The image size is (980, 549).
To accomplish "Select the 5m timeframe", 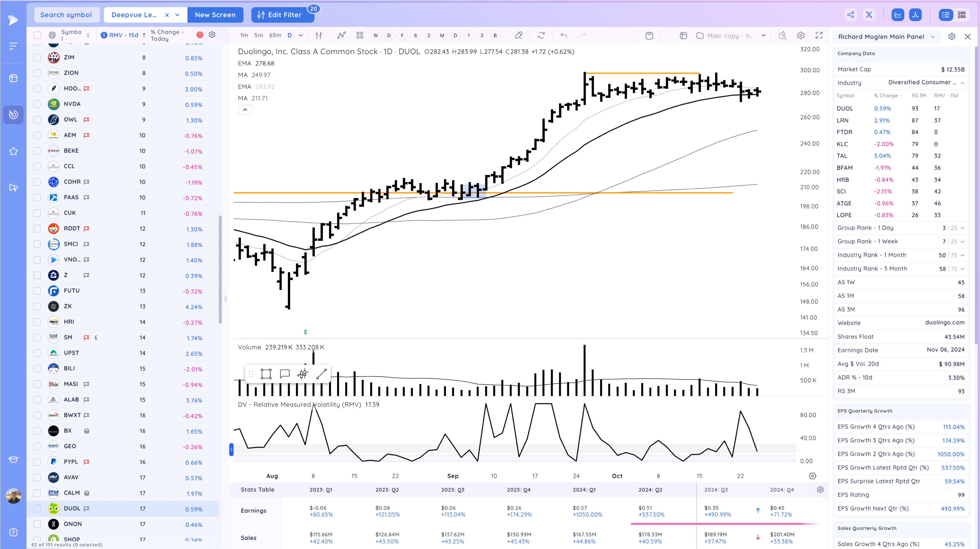I will [258, 35].
